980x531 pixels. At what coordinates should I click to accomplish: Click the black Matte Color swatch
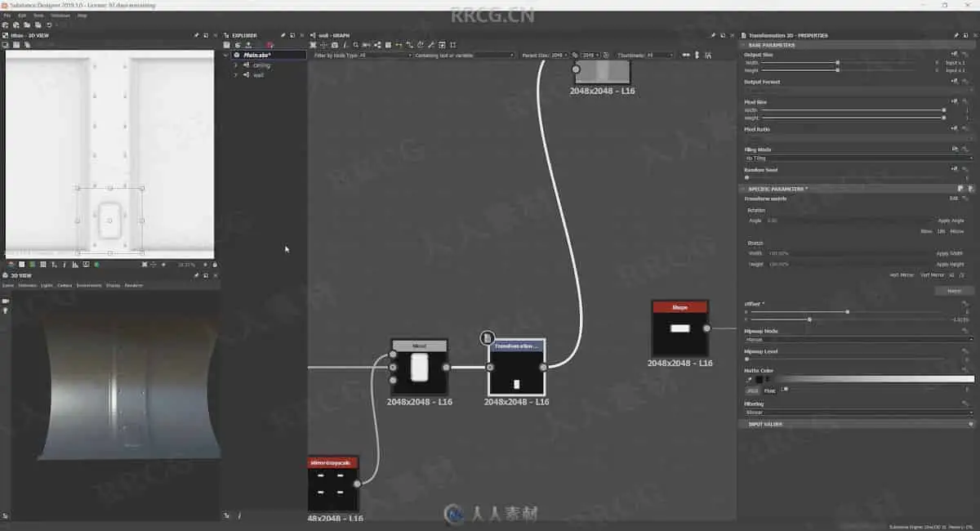click(759, 379)
